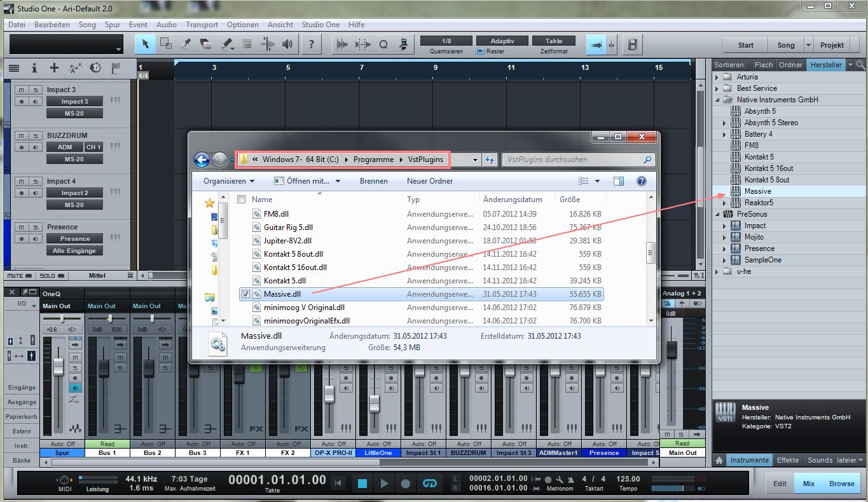Toggle Explorer preview pane icon
Image resolution: width=868 pixels, height=502 pixels.
click(619, 181)
